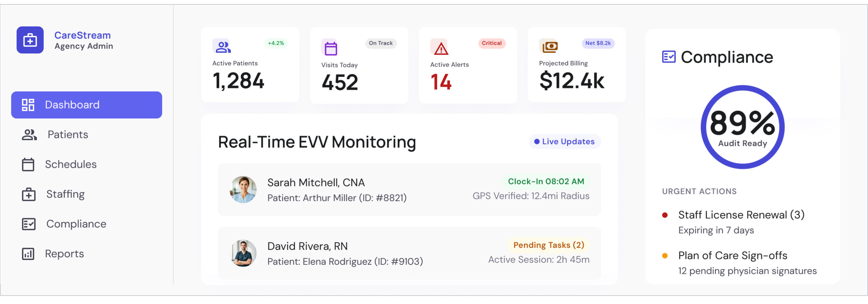This screenshot has width=868, height=304.
Task: Click the Live Updates badge
Action: pos(565,142)
